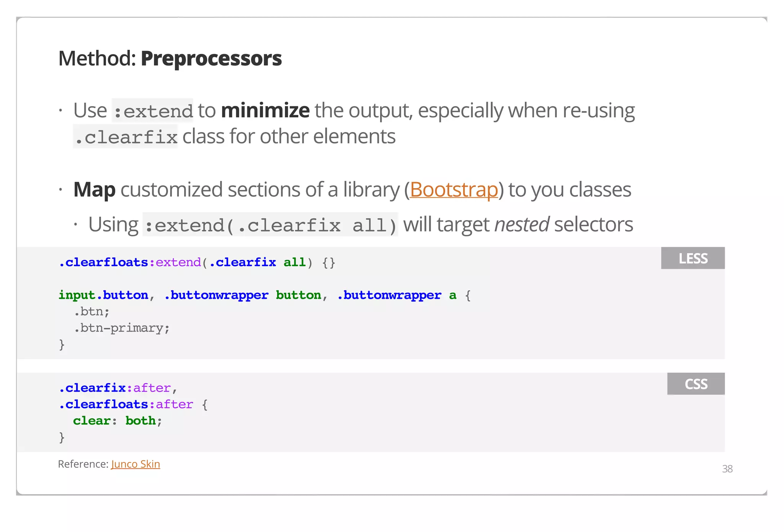Click the .clearfix:after selector in CSS
This screenshot has width=784, height=532.
coord(114,388)
